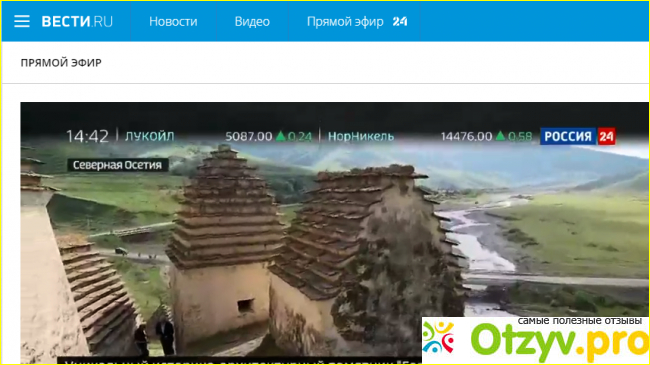Click the live video player
Screen dimensions: 650x365
click(335, 233)
